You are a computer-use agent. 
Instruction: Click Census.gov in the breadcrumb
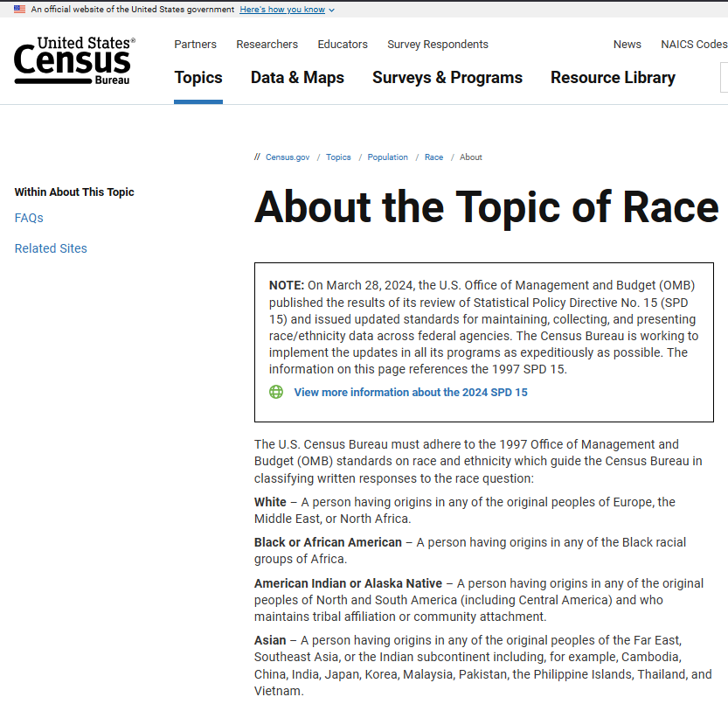click(288, 157)
